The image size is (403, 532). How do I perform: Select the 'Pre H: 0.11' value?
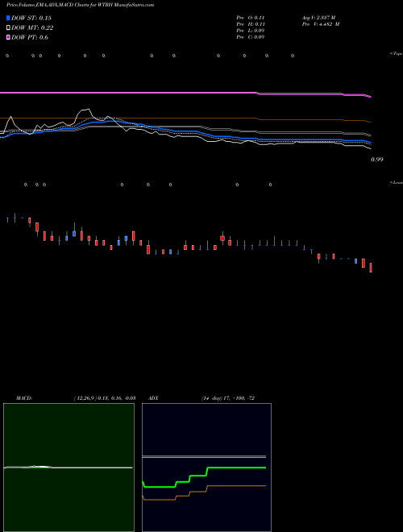(x=251, y=24)
